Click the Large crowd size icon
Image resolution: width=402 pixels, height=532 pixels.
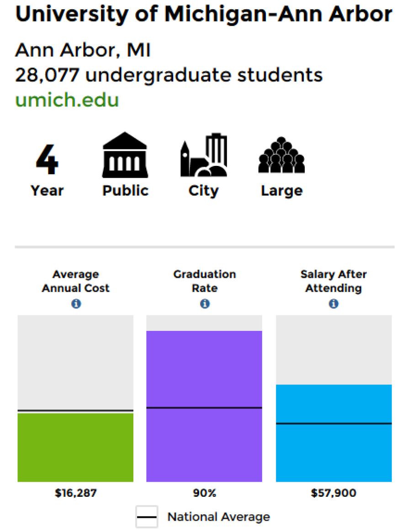[281, 155]
